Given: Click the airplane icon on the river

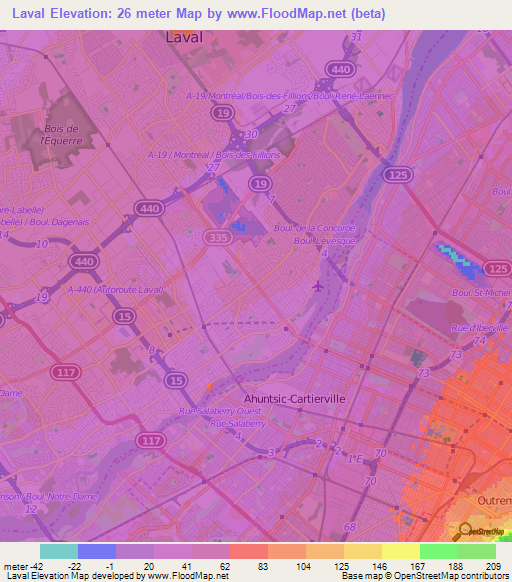Looking at the screenshot, I should click(318, 286).
